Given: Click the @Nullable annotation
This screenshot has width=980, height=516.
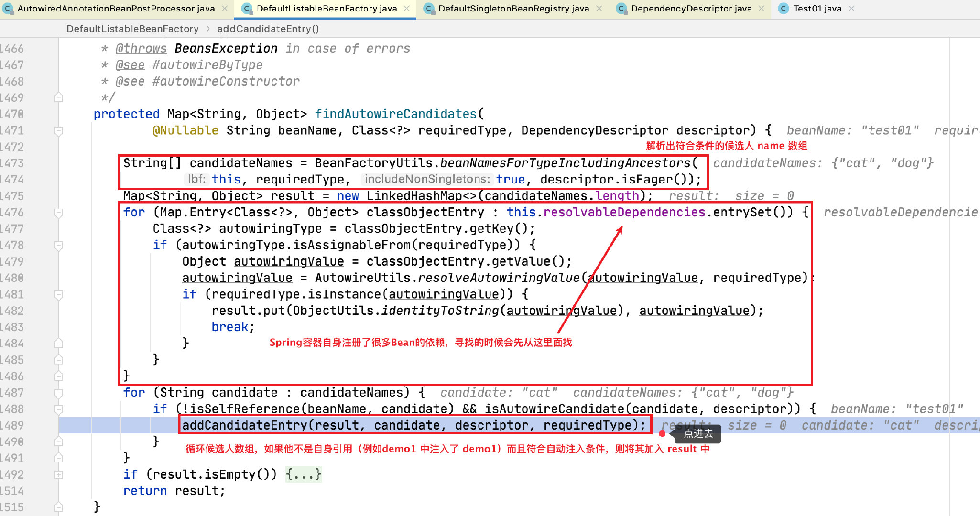Looking at the screenshot, I should pos(185,130).
